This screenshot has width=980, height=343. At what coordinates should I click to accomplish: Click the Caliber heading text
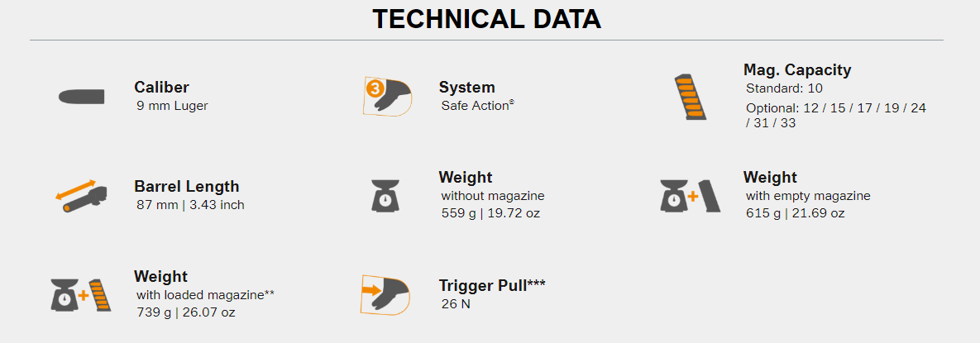[x=161, y=88]
